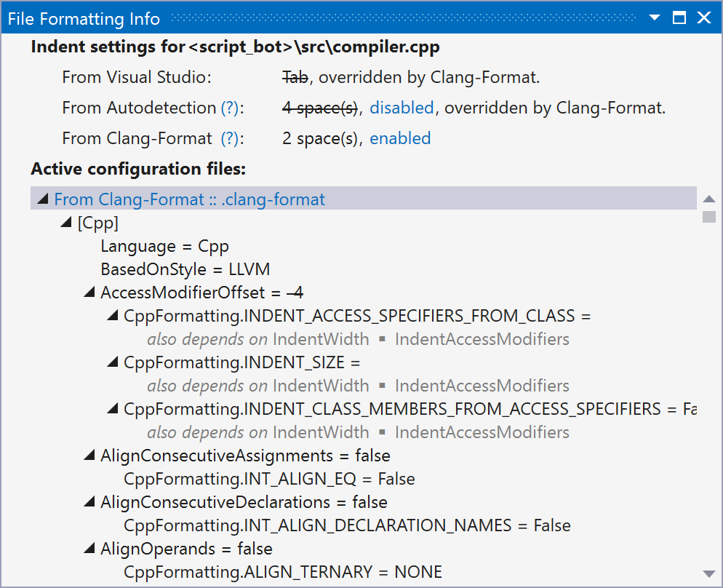Collapse the AlignOperands node
Screen dimensions: 723x588
point(89,548)
